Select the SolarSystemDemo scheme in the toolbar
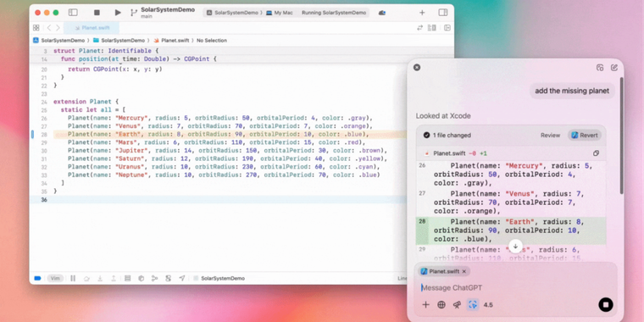The height and width of the screenshot is (322, 644). 233,13
